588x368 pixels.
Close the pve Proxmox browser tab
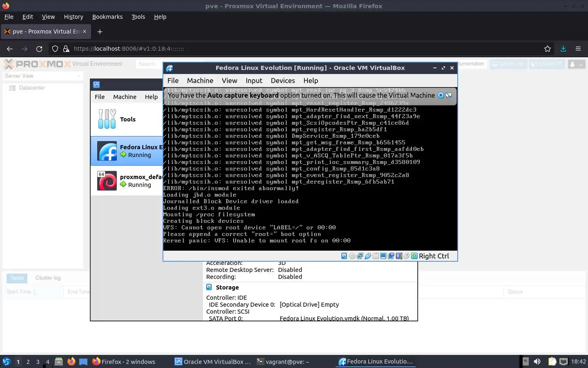85,31
